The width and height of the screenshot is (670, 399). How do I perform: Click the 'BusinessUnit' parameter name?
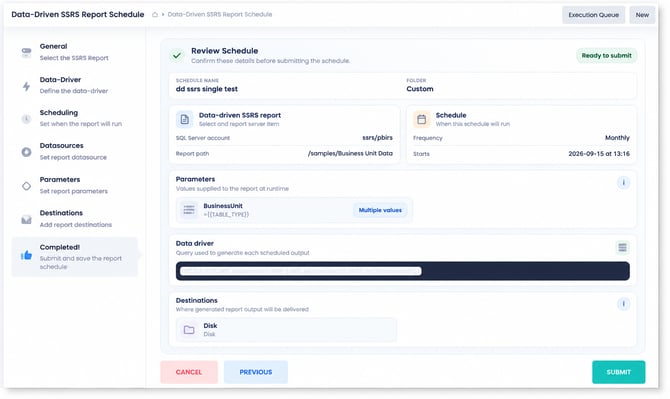coord(223,206)
